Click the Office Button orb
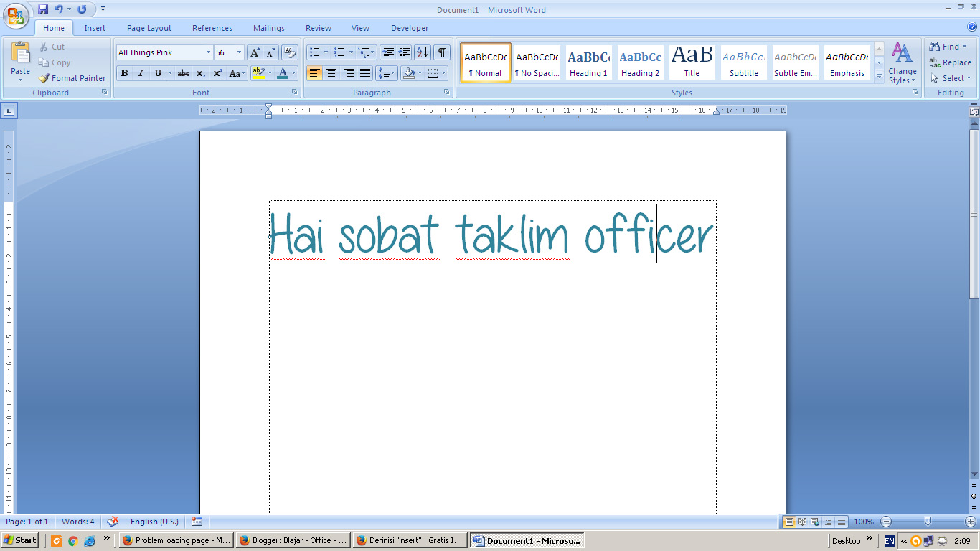This screenshot has height=551, width=980. click(16, 15)
